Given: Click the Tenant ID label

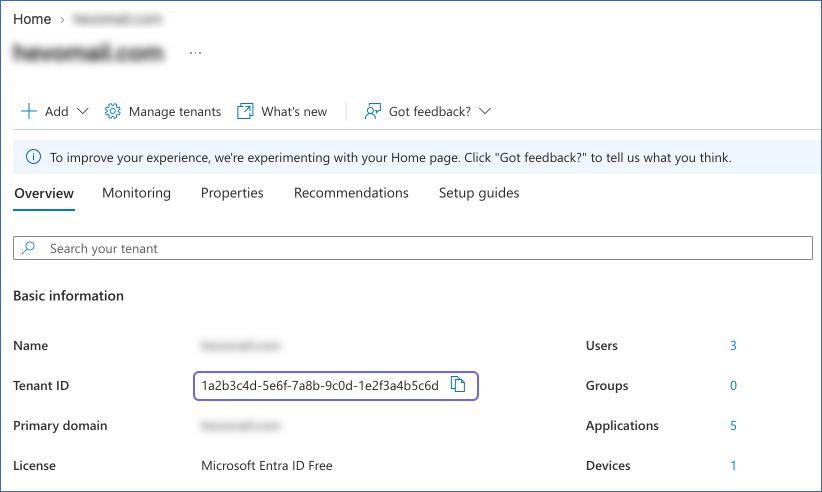Looking at the screenshot, I should pos(41,386).
